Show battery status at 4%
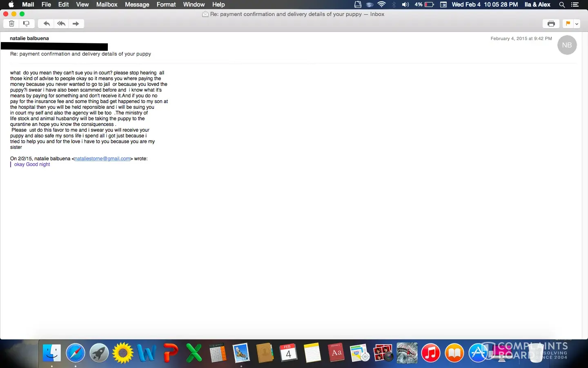This screenshot has height=368, width=588. pos(424,4)
